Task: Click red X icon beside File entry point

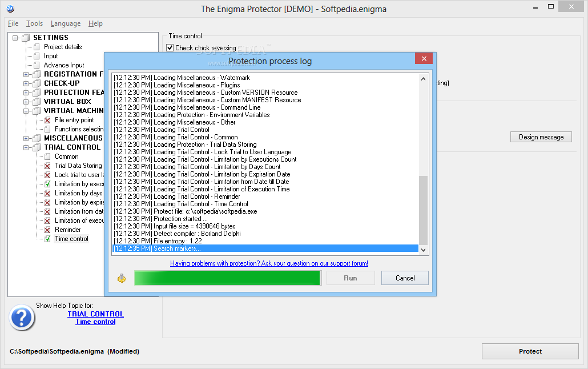Action: (x=47, y=120)
